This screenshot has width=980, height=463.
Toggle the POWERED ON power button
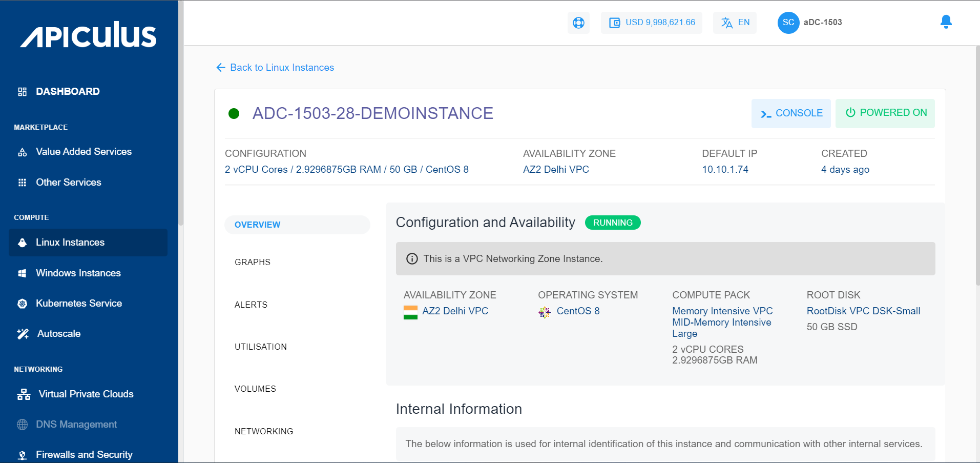click(x=885, y=113)
